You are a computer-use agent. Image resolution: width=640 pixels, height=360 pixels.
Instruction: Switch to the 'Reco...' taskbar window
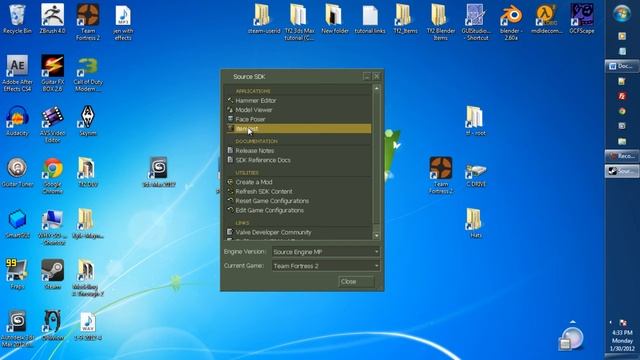click(x=622, y=156)
